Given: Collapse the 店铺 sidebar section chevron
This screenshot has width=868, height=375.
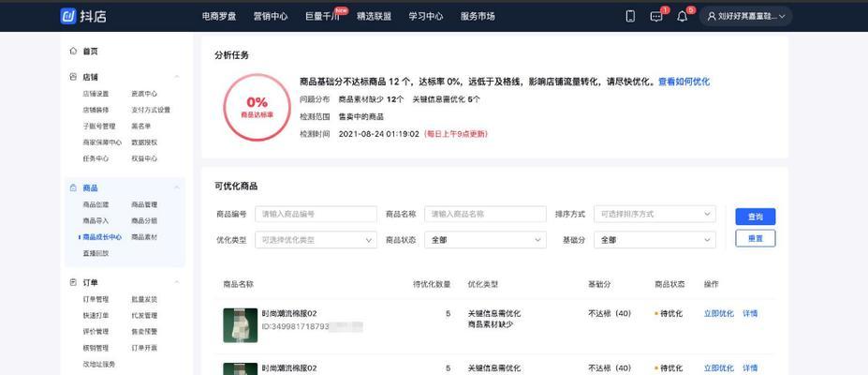Looking at the screenshot, I should 177,77.
